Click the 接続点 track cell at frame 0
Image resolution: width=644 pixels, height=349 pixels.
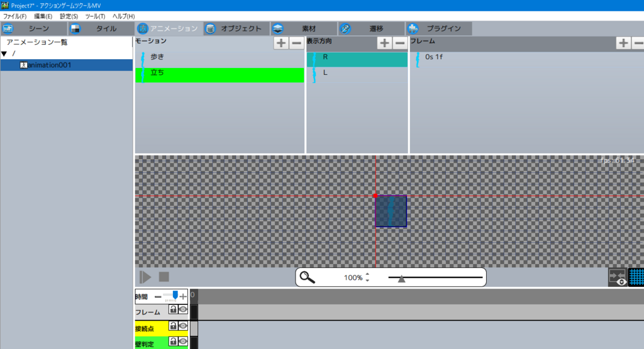(x=194, y=328)
